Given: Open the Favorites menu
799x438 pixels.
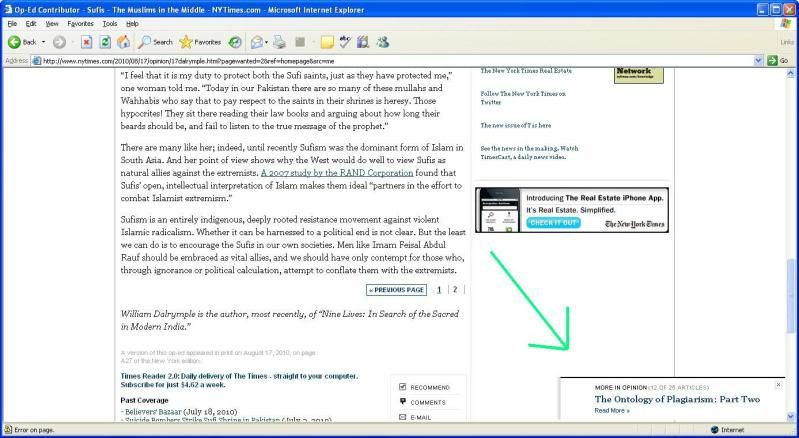Looking at the screenshot, I should click(x=81, y=23).
